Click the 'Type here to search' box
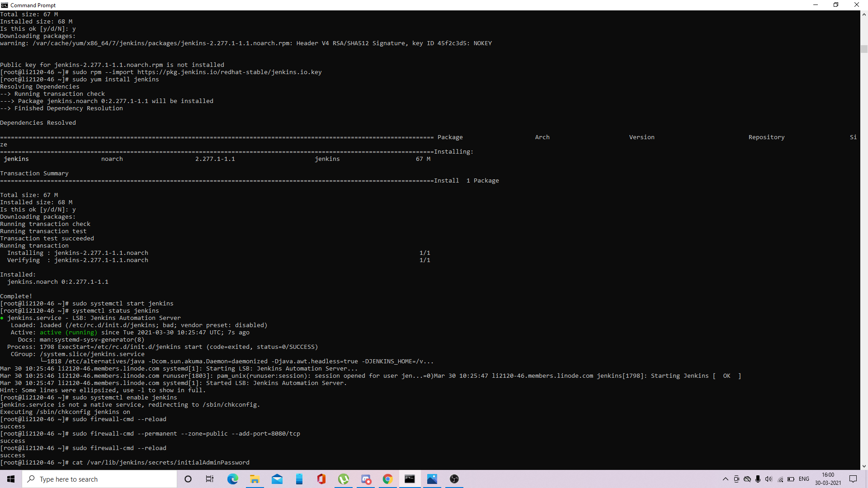The width and height of the screenshot is (868, 488). point(99,479)
